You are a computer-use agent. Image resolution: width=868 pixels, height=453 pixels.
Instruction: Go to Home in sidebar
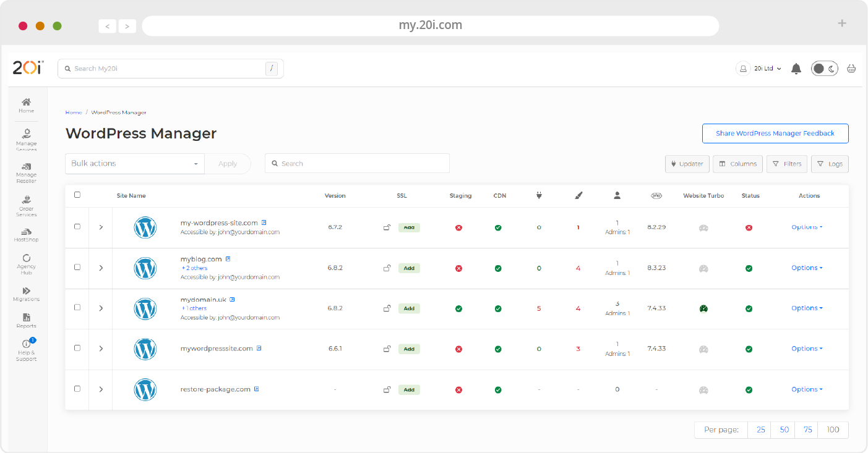click(x=26, y=106)
